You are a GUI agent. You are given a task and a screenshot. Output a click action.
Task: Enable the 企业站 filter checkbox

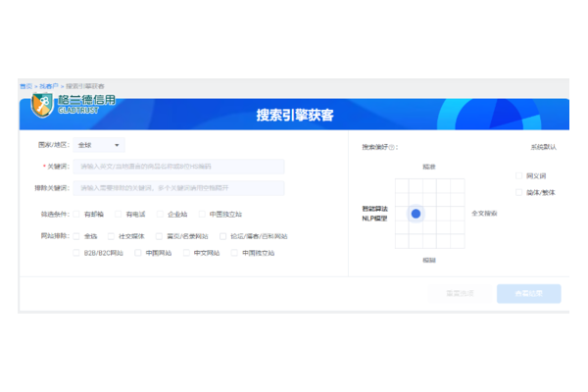point(160,215)
